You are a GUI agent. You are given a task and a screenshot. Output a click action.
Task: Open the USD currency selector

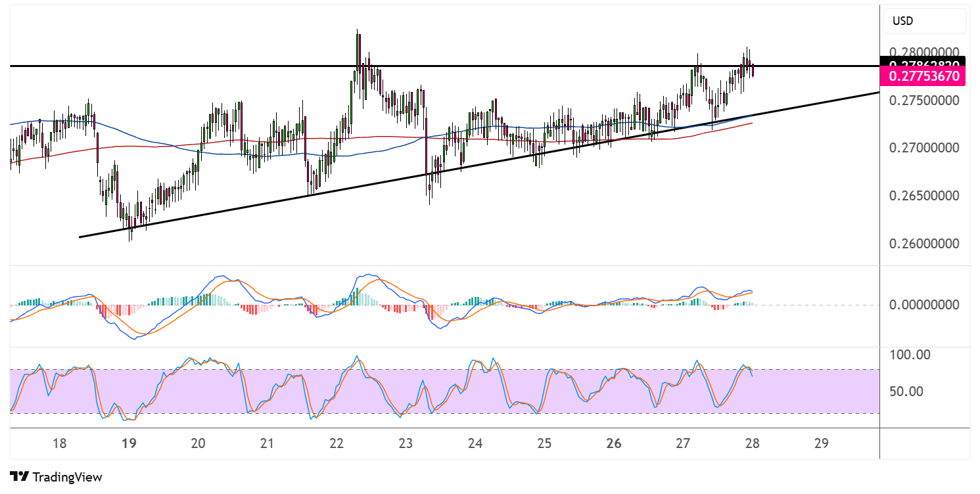point(924,21)
